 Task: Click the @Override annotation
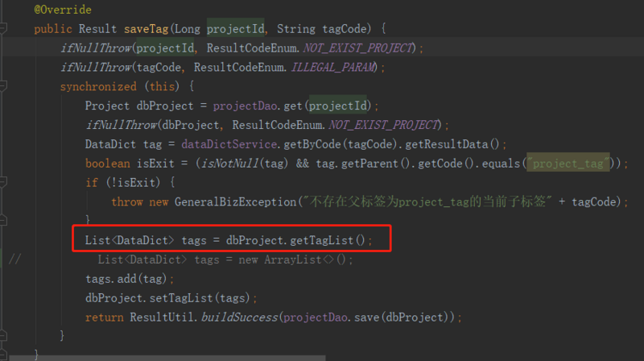(x=63, y=10)
